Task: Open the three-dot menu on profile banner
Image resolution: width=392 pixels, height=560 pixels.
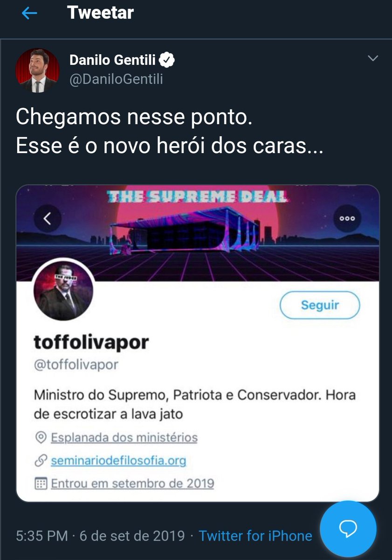Action: [347, 218]
